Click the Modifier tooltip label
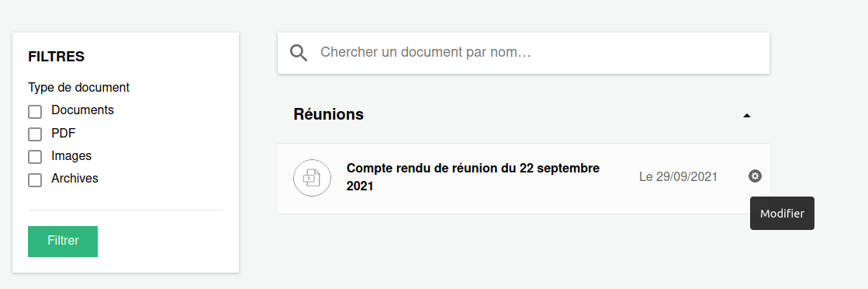Viewport: 868px width, 289px height. click(x=782, y=213)
